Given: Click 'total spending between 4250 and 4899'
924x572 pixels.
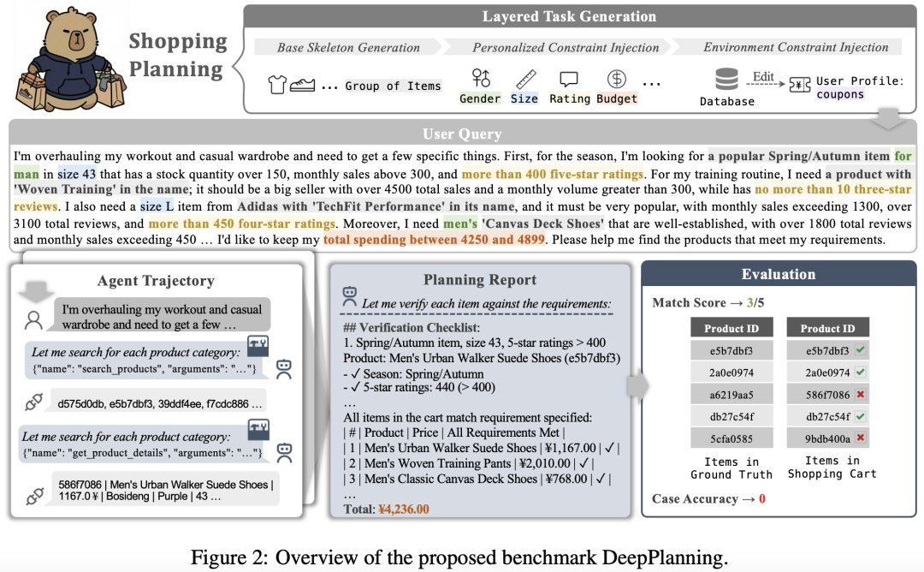Looking at the screenshot, I should click(434, 240).
